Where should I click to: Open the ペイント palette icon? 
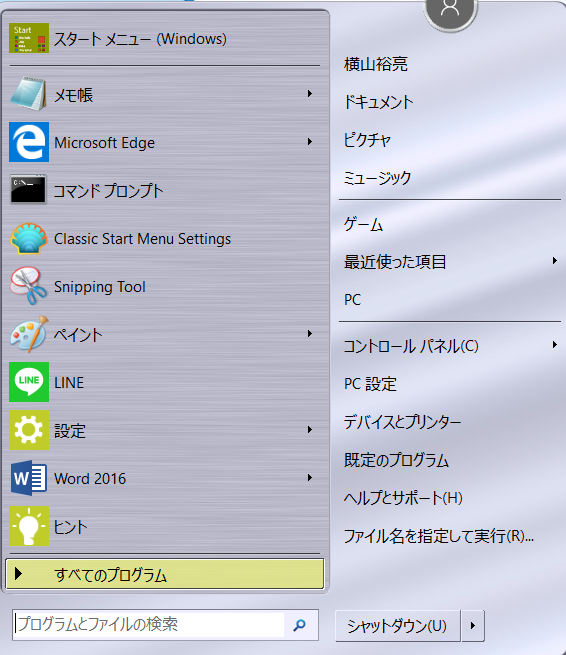pyautogui.click(x=29, y=334)
